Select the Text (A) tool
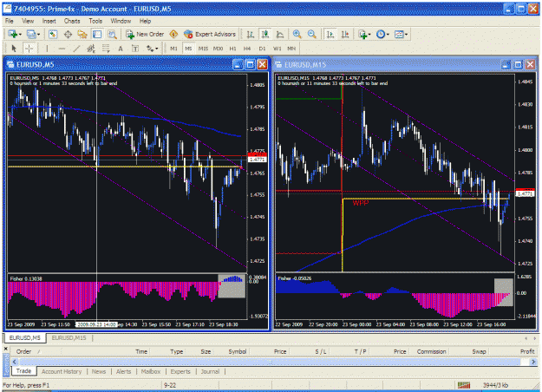The width and height of the screenshot is (542, 392). click(121, 49)
